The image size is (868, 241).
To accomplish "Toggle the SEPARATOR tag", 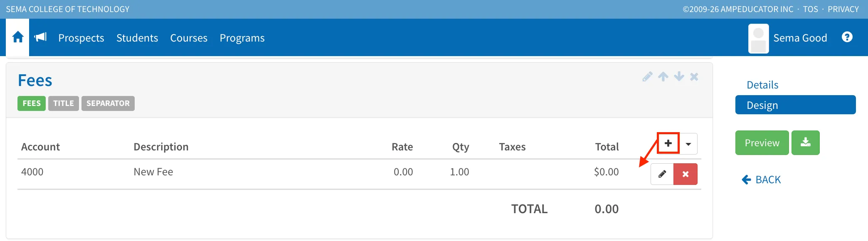I will tap(108, 103).
